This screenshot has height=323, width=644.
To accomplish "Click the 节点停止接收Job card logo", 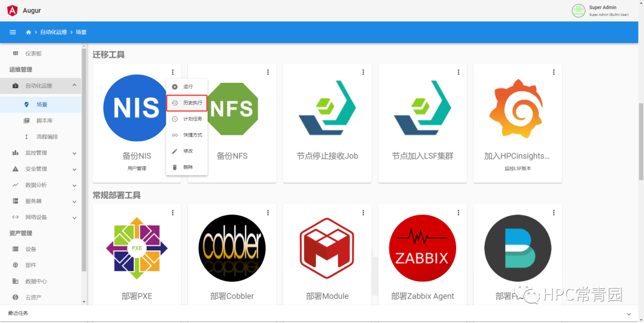I will (x=327, y=108).
